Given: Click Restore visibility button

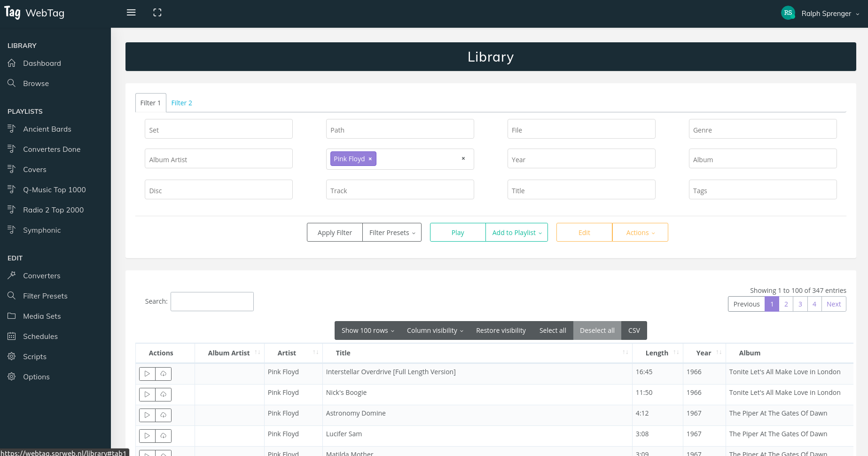Looking at the screenshot, I should tap(501, 330).
